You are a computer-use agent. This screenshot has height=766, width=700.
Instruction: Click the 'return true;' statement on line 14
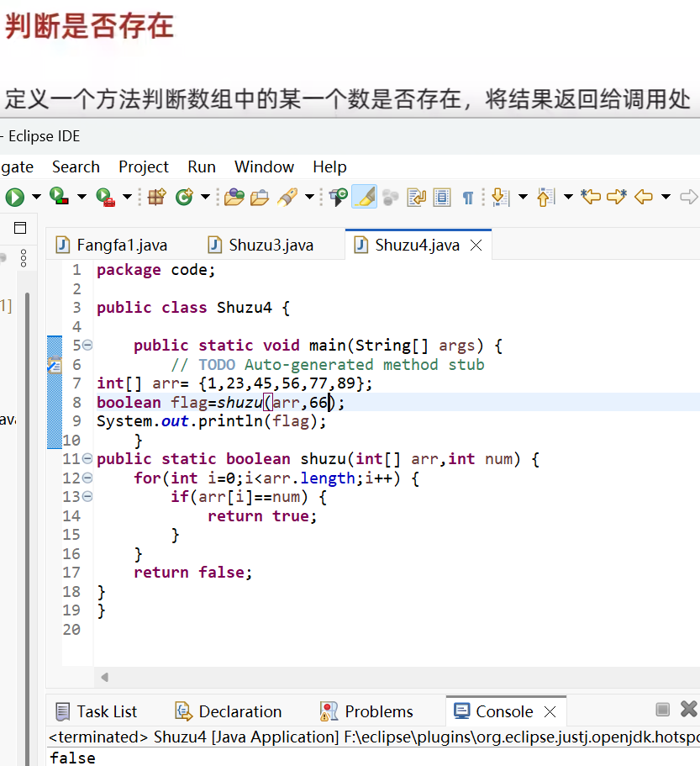(262, 516)
